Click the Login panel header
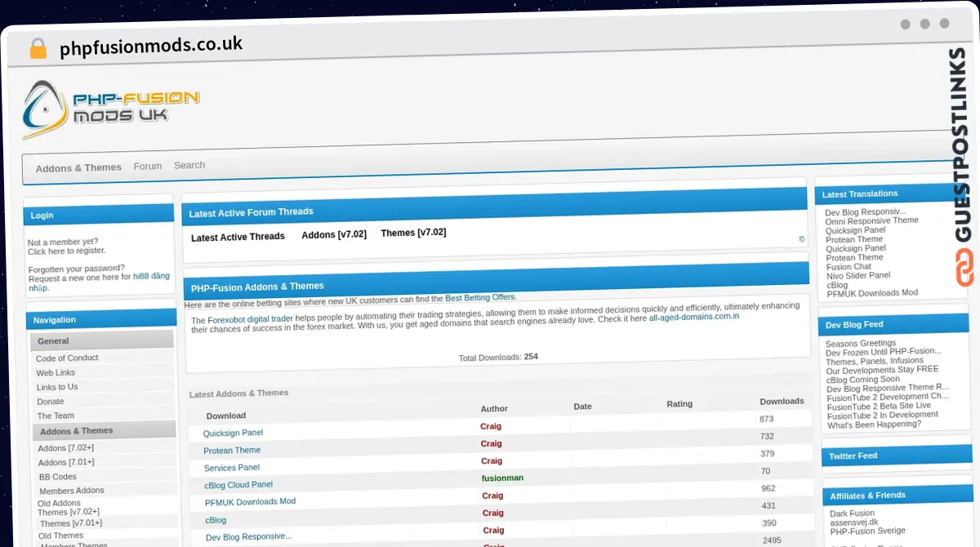This screenshot has height=547, width=980. pyautogui.click(x=98, y=214)
